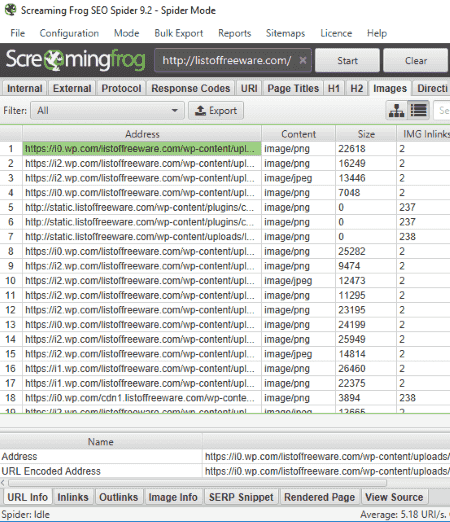
Task: Click the Clear button
Action: tap(415, 60)
